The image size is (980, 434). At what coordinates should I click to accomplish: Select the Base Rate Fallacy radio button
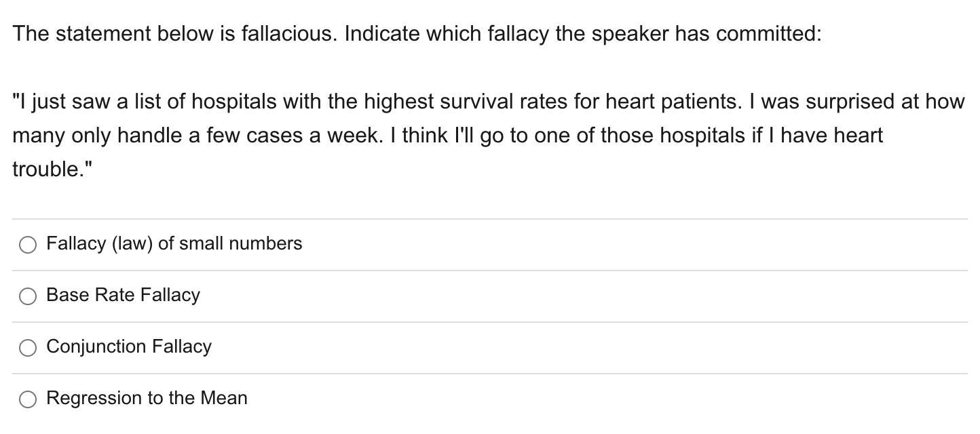tap(28, 296)
